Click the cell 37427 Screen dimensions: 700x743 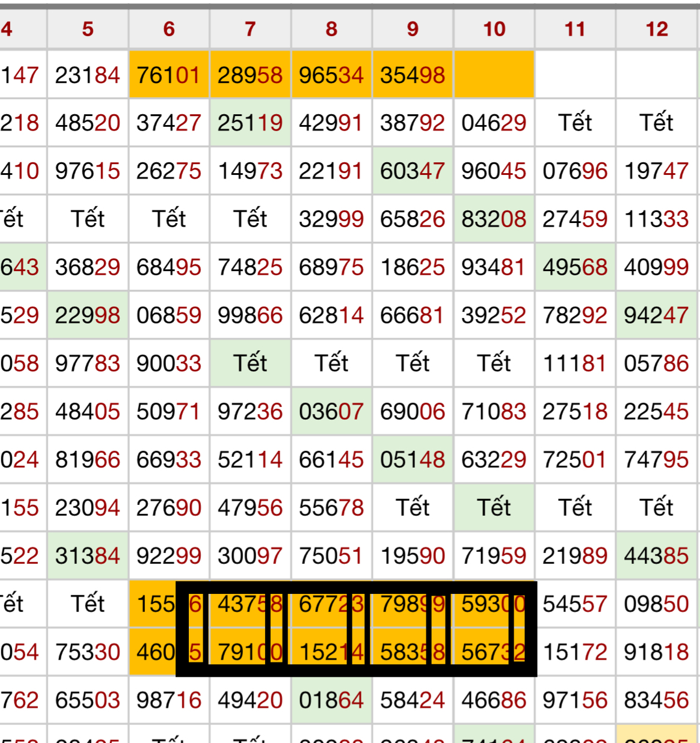tap(169, 123)
